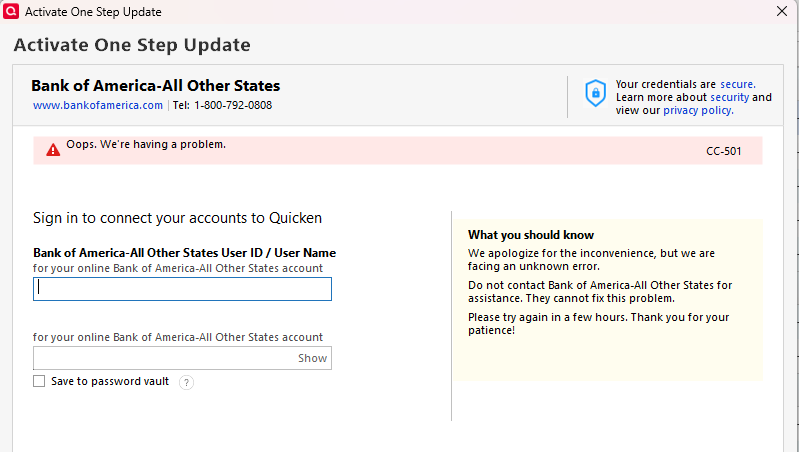Enable the Save to password vault checkbox
Screen dimensions: 799x452
tap(39, 381)
